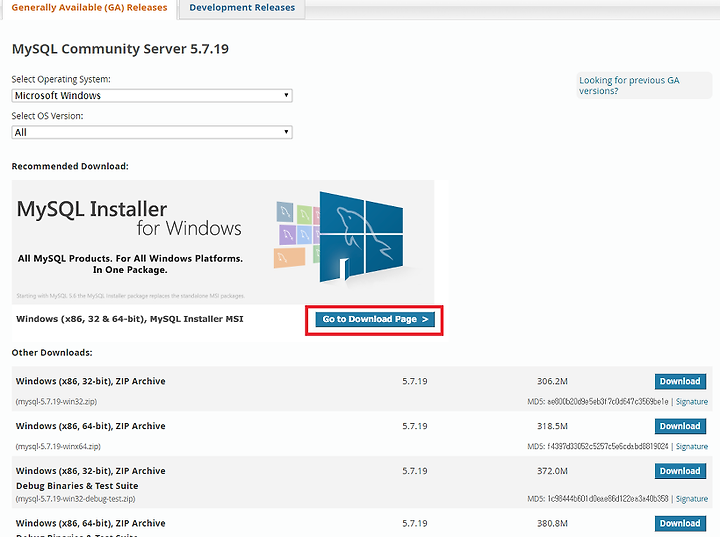Click Windows (x86, 32 & 64-bit), MySQL Installer MSI text
Viewport: 720px width, 537px height.
[130, 319]
